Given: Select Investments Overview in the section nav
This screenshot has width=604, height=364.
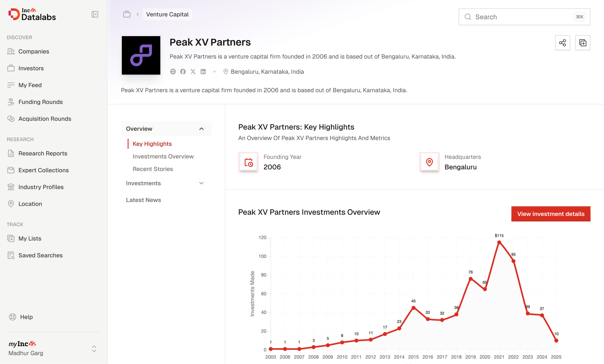Looking at the screenshot, I should click(x=163, y=156).
